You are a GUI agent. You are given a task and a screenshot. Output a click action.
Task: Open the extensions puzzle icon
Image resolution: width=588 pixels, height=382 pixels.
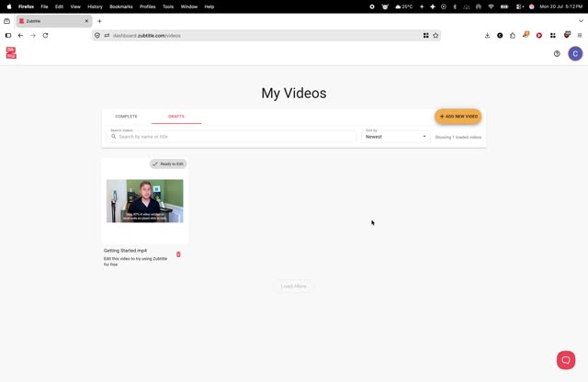coord(513,35)
